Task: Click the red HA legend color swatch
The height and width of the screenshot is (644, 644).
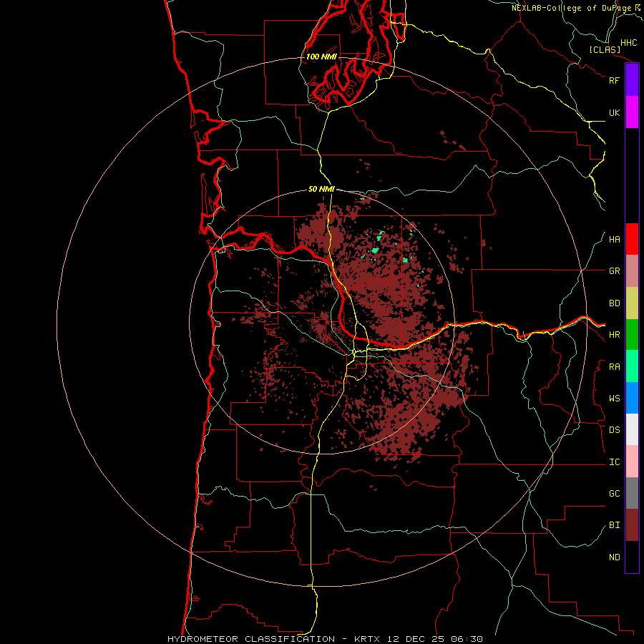Action: (632, 239)
